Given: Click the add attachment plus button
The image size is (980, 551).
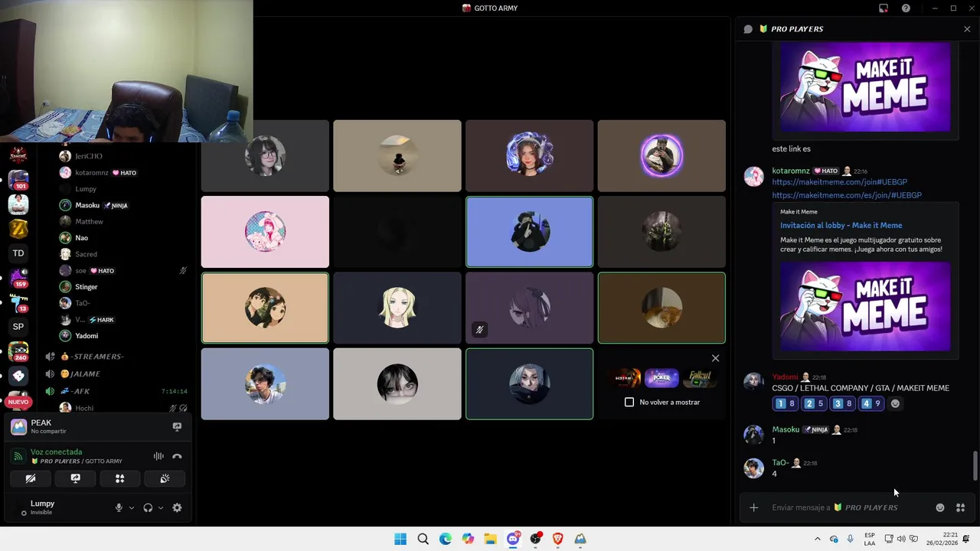Looking at the screenshot, I should [753, 507].
